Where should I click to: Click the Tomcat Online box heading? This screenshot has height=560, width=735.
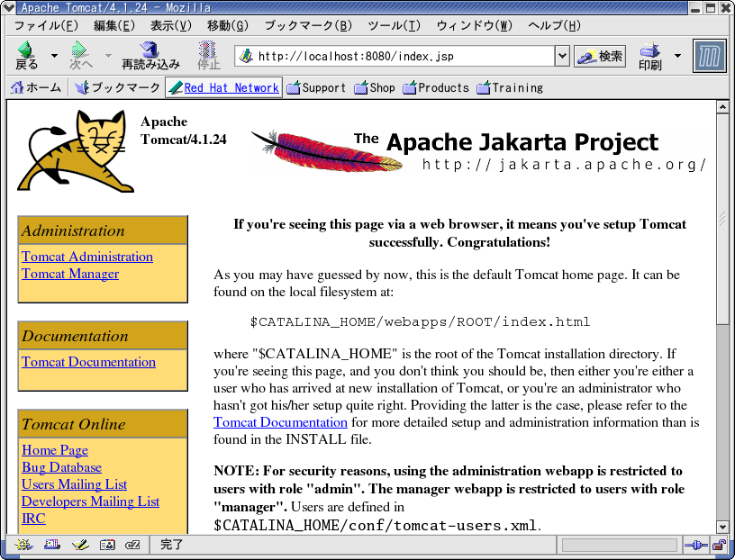pyautogui.click(x=74, y=424)
